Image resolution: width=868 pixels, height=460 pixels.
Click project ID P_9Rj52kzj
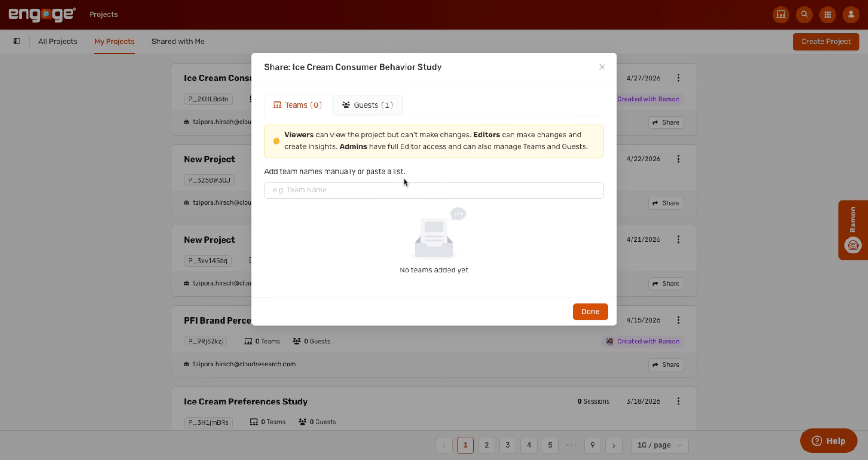point(206,341)
